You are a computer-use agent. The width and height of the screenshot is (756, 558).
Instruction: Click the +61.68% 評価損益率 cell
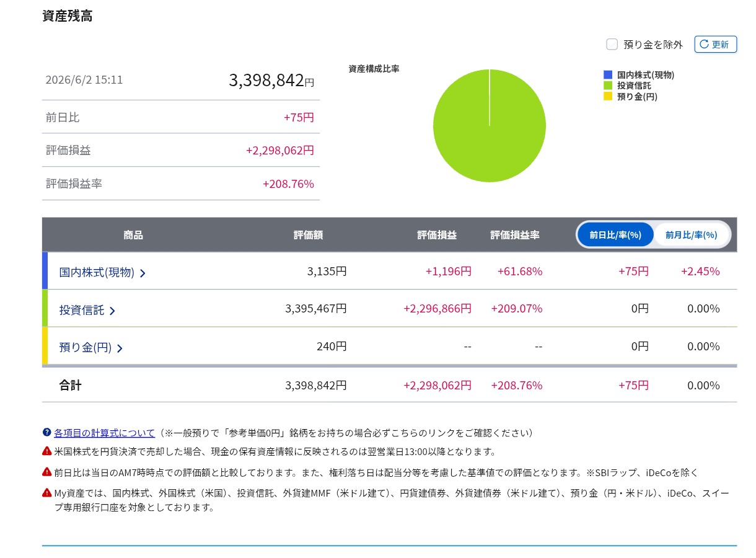pos(519,271)
